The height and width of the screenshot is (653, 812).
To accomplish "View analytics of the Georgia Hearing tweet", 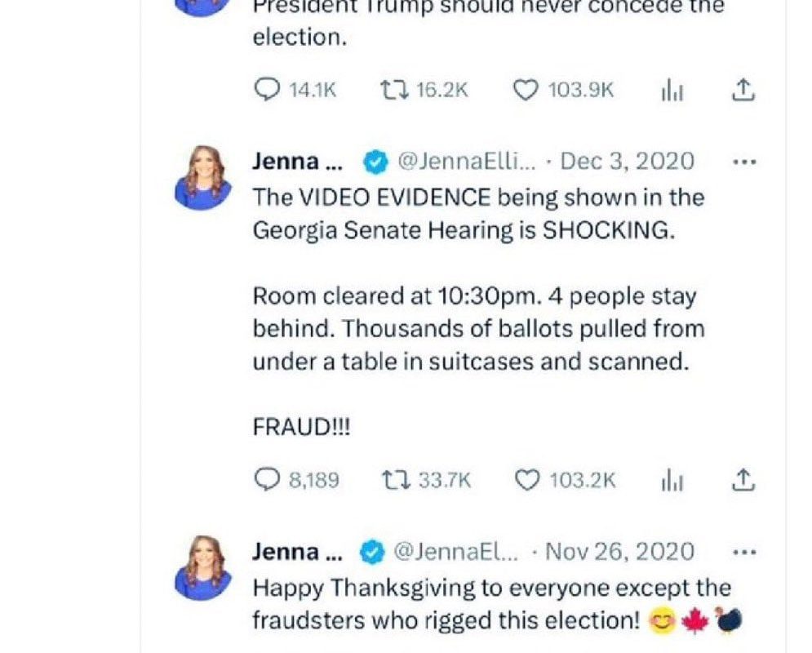I will pyautogui.click(x=671, y=482).
